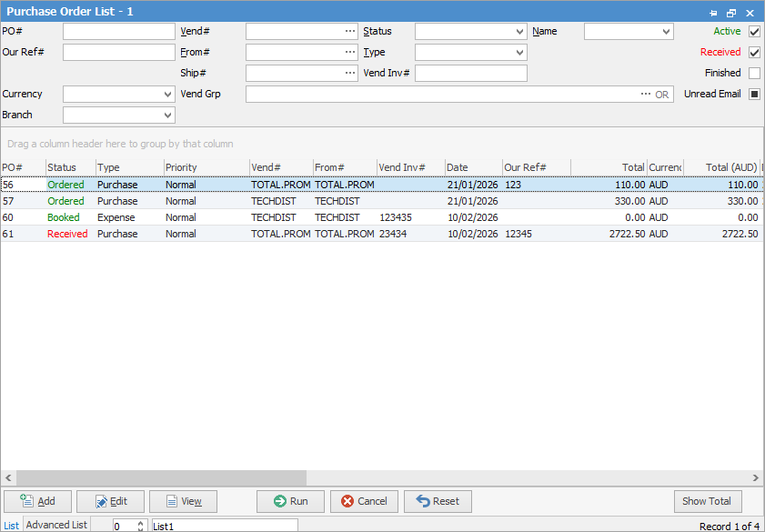
Task: Uncheck the Active checkbox
Action: pos(754,32)
